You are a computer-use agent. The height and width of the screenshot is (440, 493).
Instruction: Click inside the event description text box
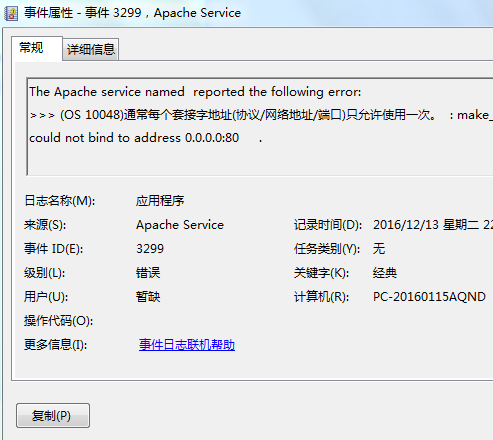coord(260,127)
